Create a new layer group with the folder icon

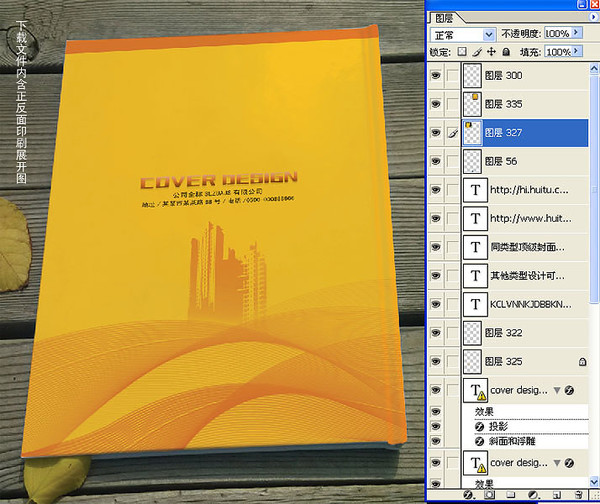[x=510, y=495]
